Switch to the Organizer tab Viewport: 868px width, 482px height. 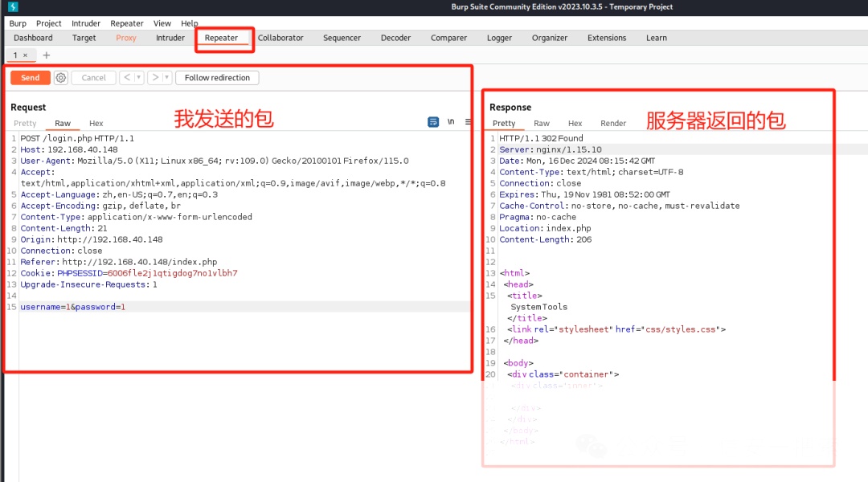click(x=550, y=38)
